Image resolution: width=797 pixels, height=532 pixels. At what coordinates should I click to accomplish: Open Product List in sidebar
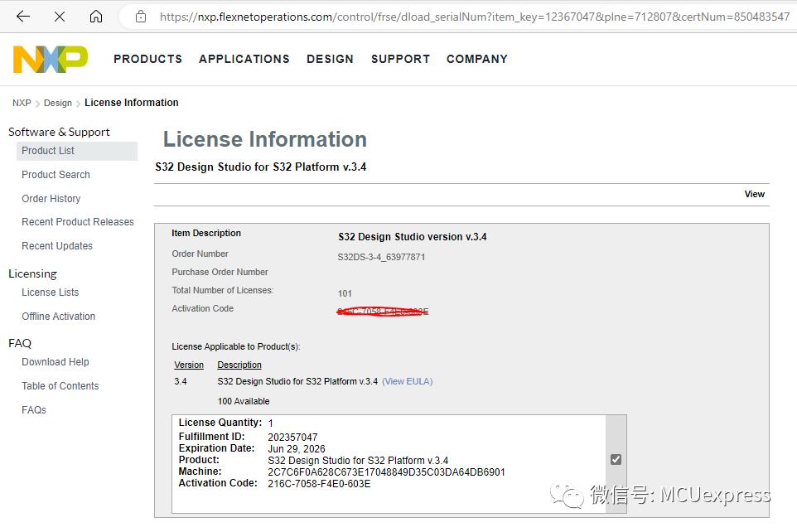(x=77, y=151)
